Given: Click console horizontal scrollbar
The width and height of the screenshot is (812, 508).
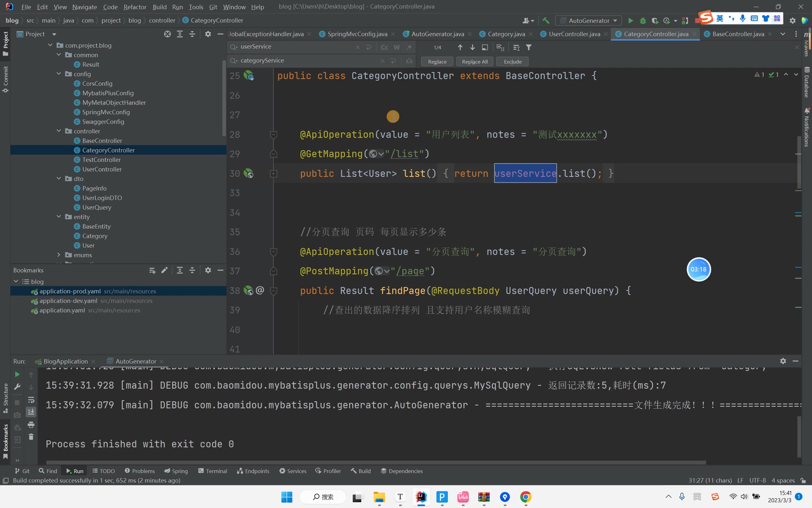Looking at the screenshot, I should click(376, 462).
